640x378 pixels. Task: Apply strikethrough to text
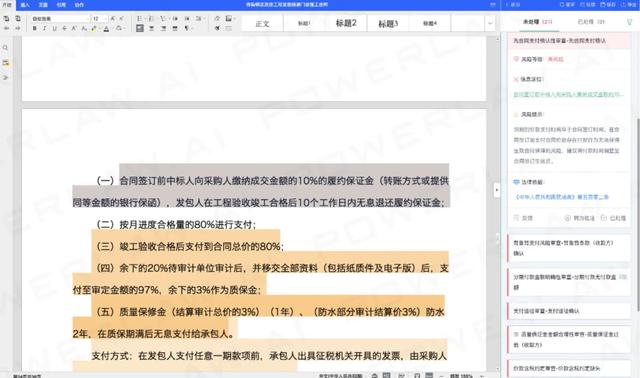coord(64,29)
